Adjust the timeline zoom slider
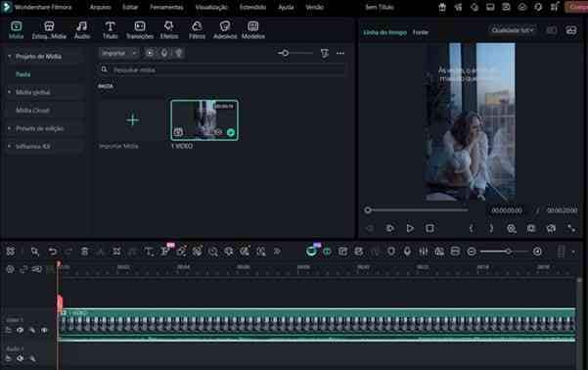The height and width of the screenshot is (370, 588). (508, 252)
